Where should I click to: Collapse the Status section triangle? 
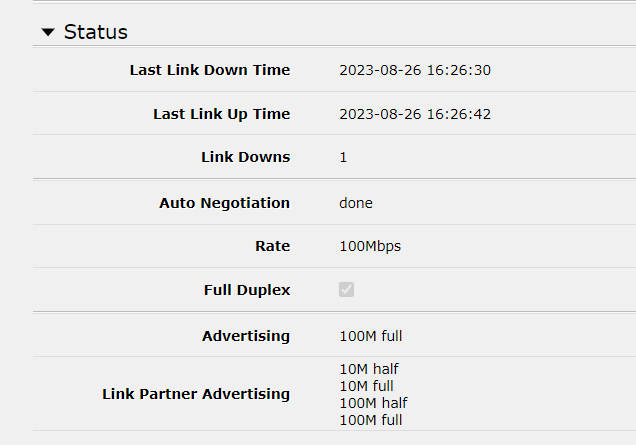[x=48, y=32]
